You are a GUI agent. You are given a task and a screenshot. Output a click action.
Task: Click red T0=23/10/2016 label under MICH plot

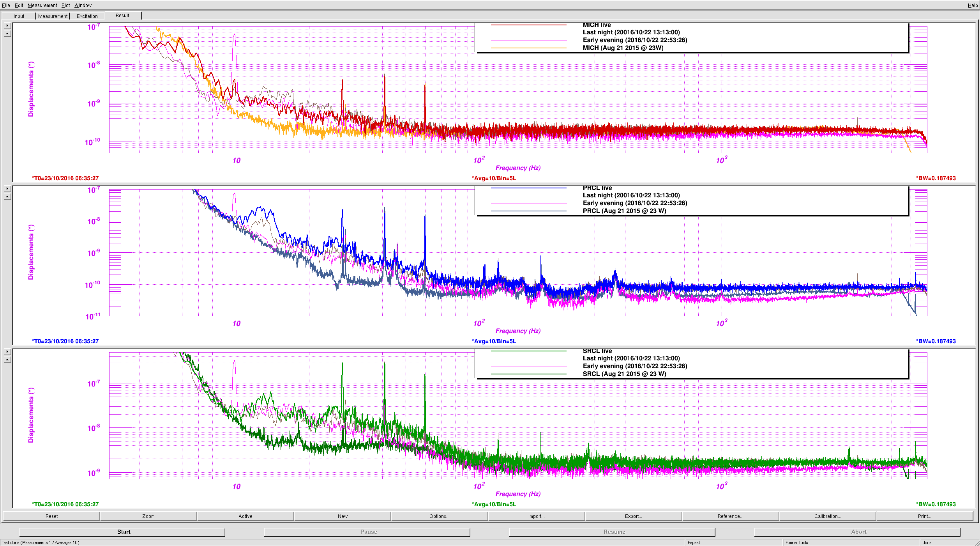tap(65, 178)
